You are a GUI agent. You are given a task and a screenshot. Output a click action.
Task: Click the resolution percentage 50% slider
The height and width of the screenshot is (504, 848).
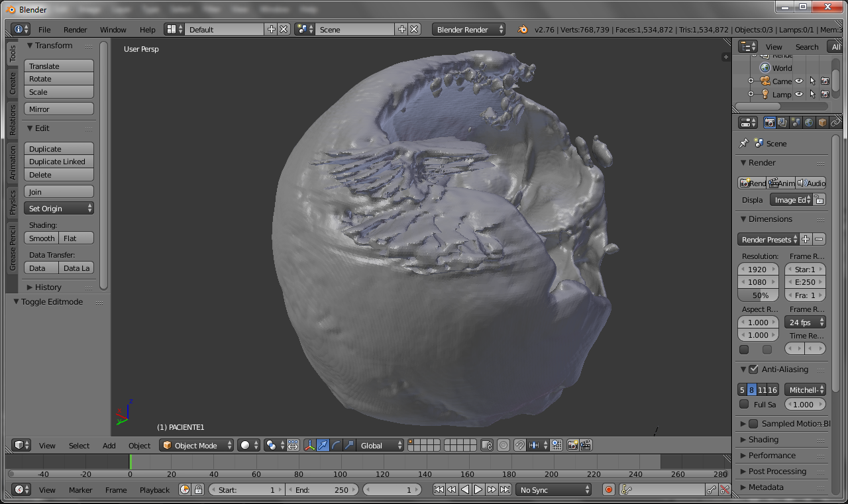pyautogui.click(x=759, y=295)
